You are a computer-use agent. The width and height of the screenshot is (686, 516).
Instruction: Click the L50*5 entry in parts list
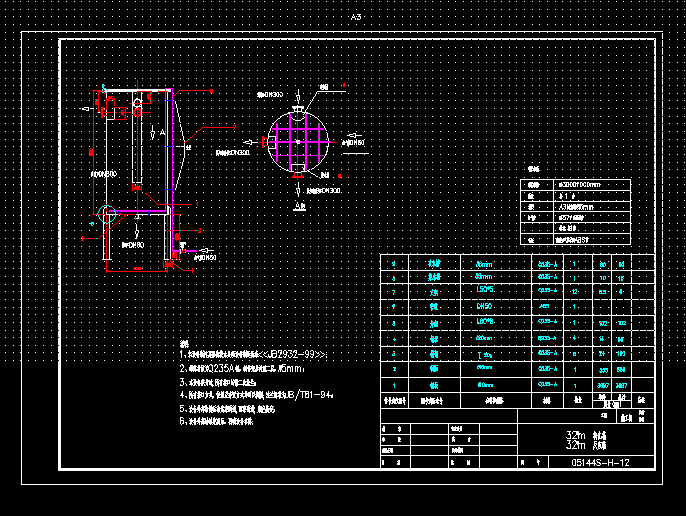(x=485, y=290)
